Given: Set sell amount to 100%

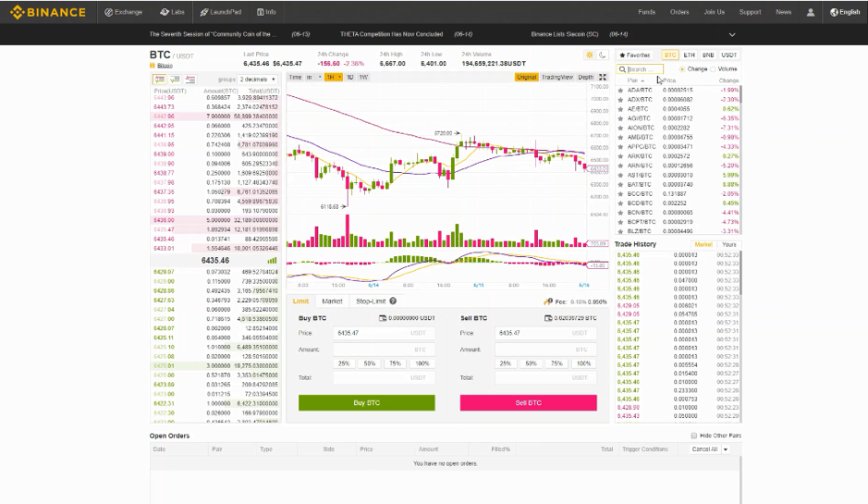Looking at the screenshot, I should pyautogui.click(x=583, y=363).
